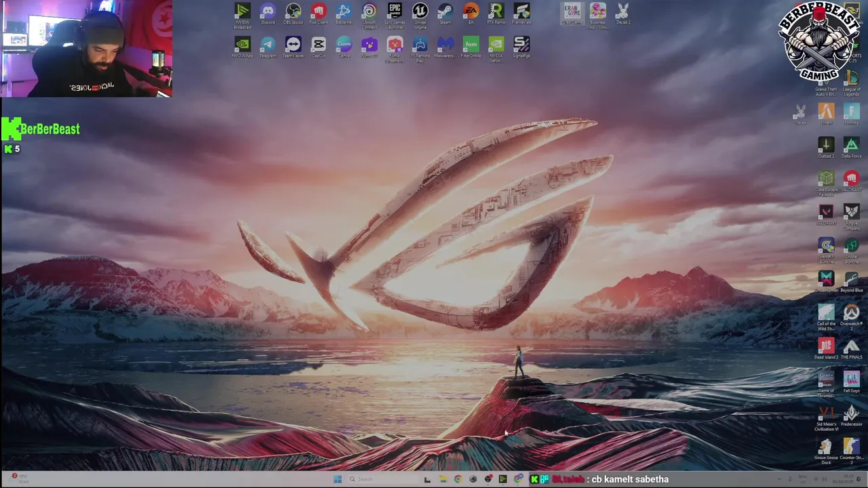Select the FrameView desktop icon
868x488 pixels.
pos(521,14)
